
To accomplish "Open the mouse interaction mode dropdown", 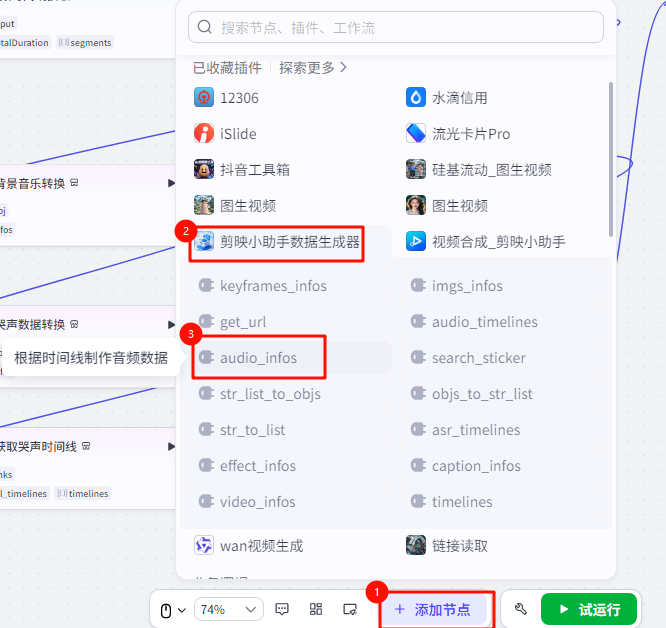I will tap(173, 609).
